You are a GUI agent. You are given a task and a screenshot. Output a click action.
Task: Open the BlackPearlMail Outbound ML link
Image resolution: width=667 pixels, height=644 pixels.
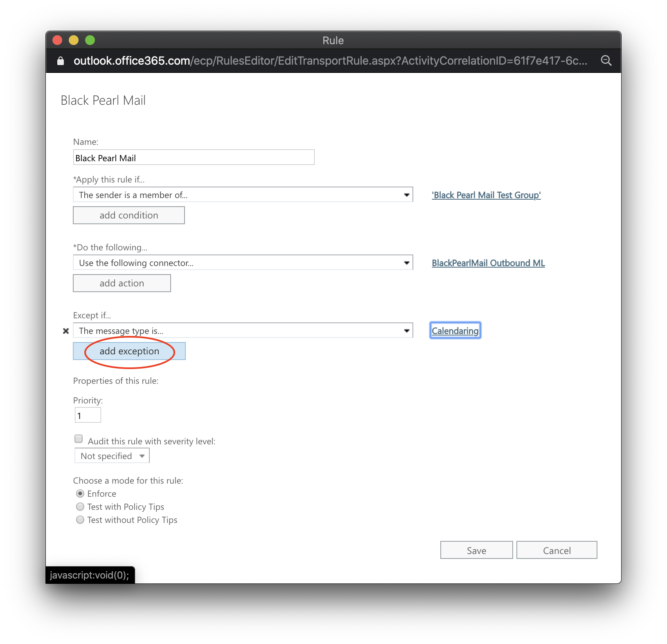[489, 263]
